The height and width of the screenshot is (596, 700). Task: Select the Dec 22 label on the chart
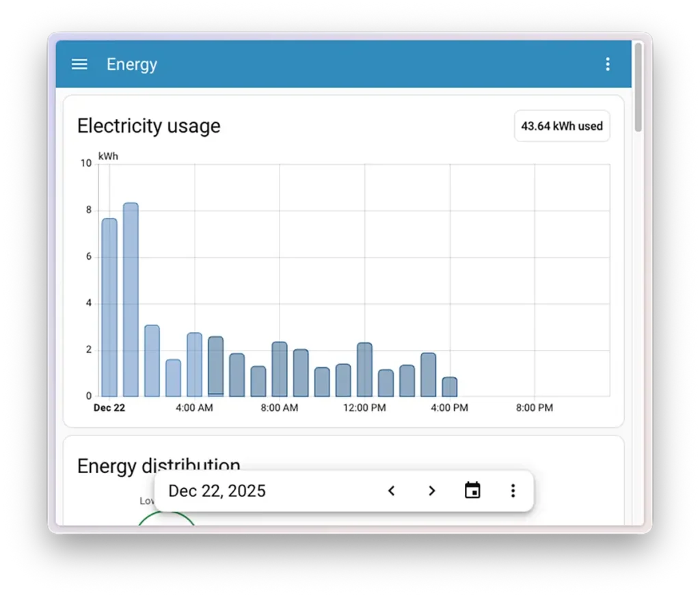[109, 407]
